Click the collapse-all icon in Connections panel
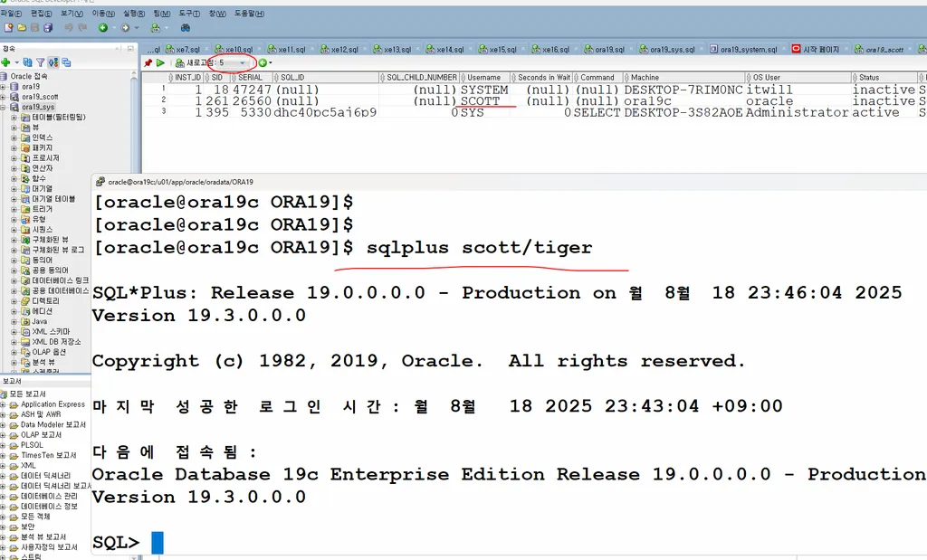Image resolution: width=927 pixels, height=560 pixels. (x=66, y=62)
